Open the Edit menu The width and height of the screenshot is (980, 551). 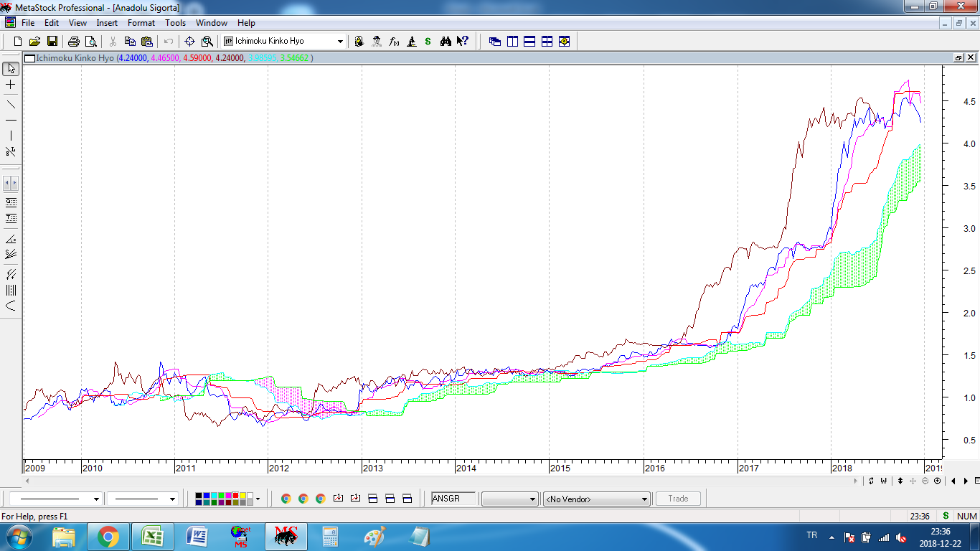click(x=52, y=23)
